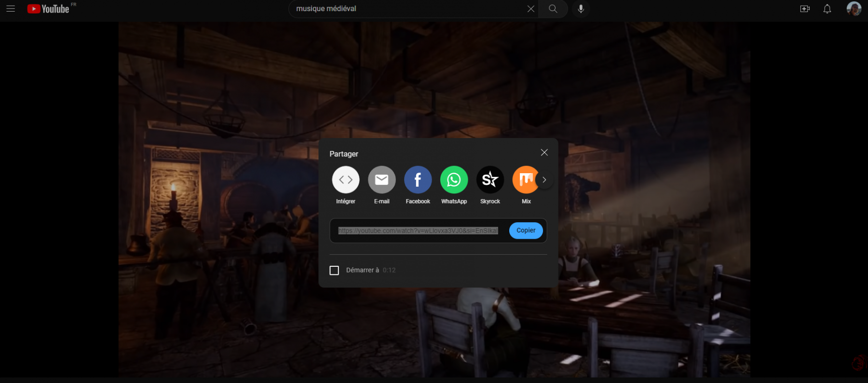Viewport: 868px width, 383px height.
Task: Click the search magnifier button
Action: click(x=553, y=9)
